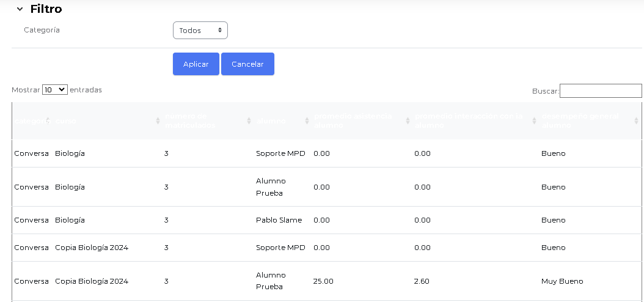Click the 'Muy Bueno' performance cell
This screenshot has height=302, width=644.
click(x=562, y=281)
